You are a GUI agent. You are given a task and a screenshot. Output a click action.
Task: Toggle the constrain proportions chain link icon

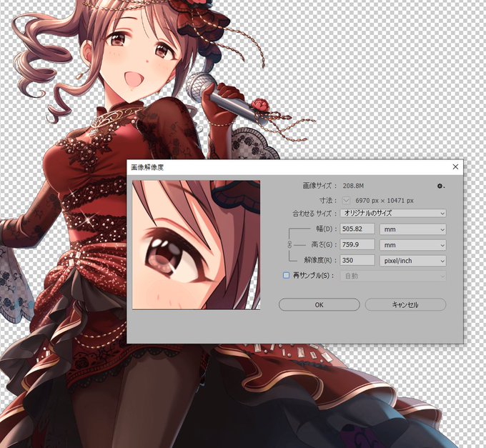[x=289, y=244]
